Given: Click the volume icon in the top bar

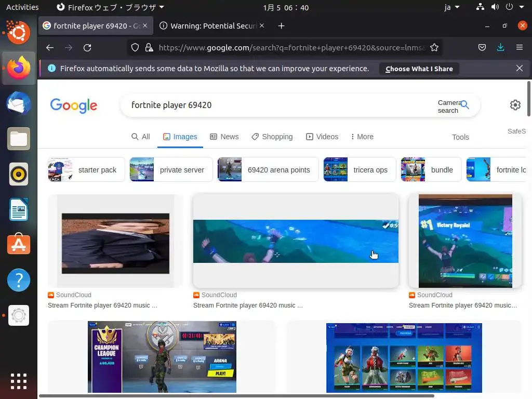Looking at the screenshot, I should pos(495,7).
